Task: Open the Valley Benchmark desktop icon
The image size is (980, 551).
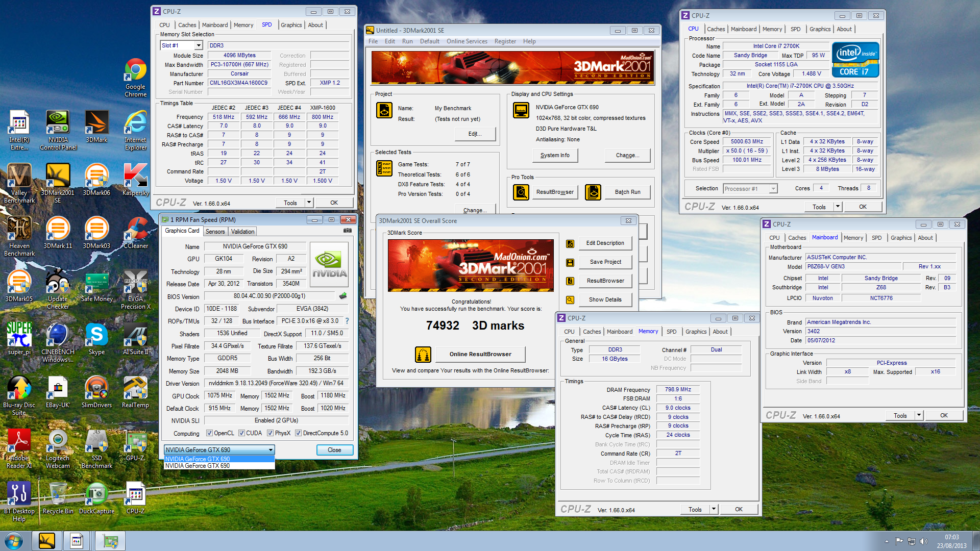Action: tap(19, 184)
